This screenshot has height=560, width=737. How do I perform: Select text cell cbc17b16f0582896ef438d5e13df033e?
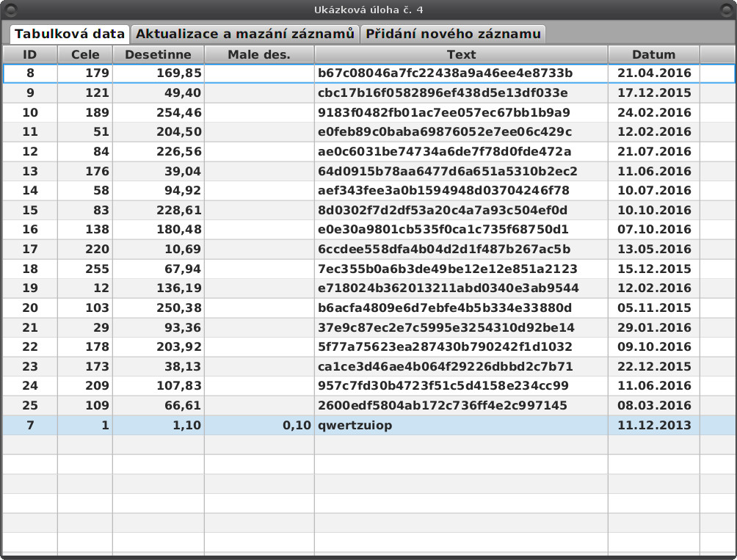click(x=461, y=93)
